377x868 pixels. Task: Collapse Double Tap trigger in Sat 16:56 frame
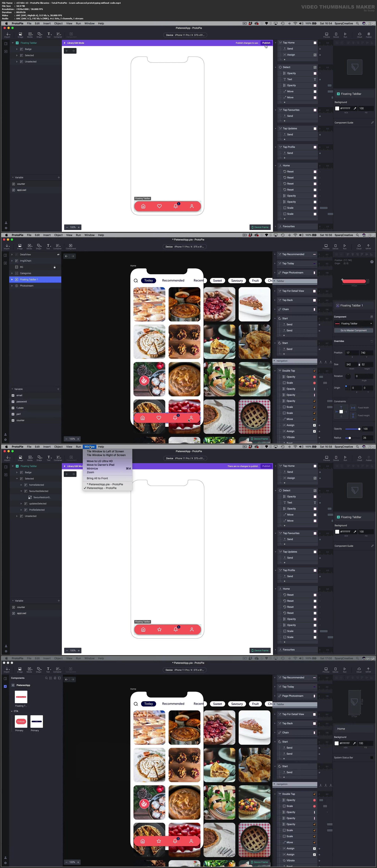tap(275, 371)
